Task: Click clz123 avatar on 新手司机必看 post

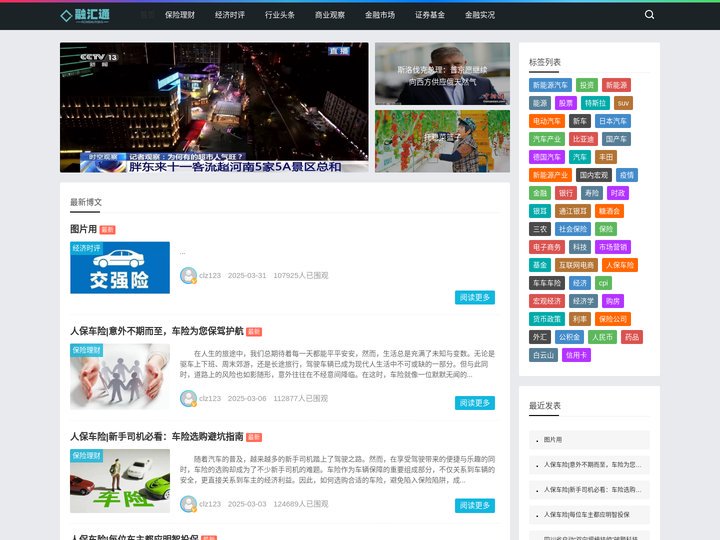Action: click(x=188, y=504)
